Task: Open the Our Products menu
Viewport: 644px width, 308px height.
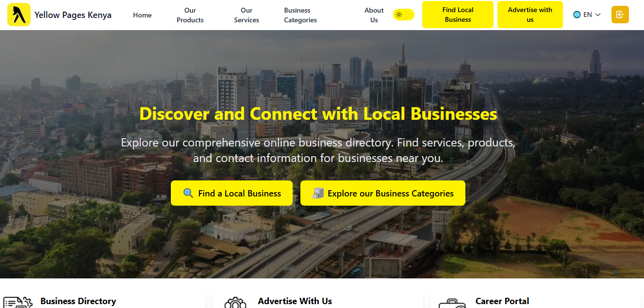Action: tap(190, 15)
